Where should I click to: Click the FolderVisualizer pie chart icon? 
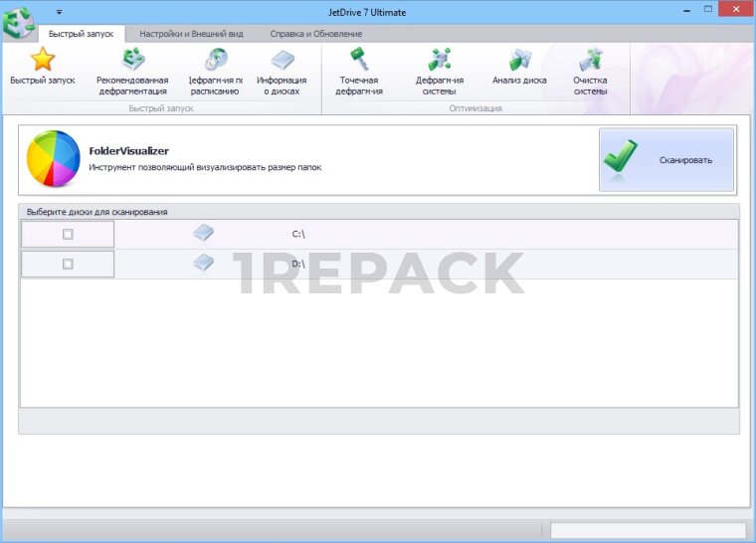pyautogui.click(x=53, y=159)
